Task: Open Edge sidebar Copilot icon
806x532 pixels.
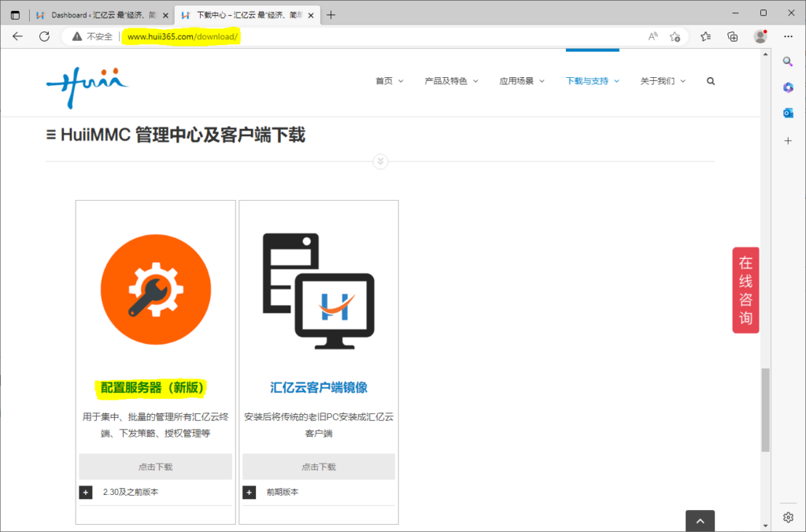Action: pos(788,87)
